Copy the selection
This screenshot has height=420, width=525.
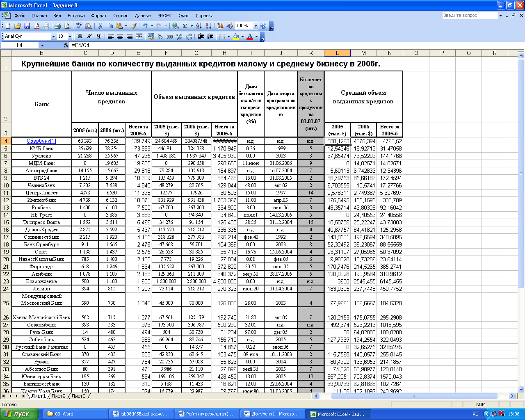[x=110, y=26]
